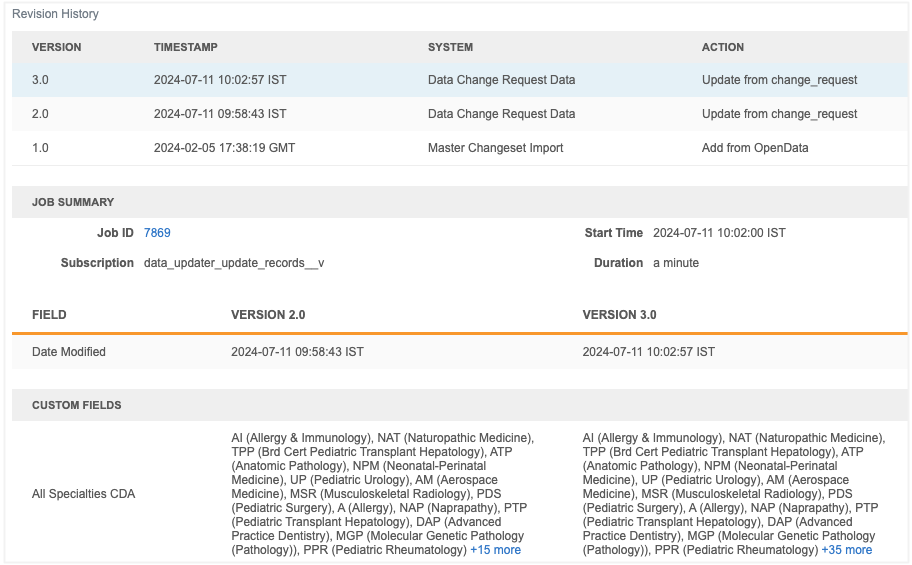
Task: Click the CUSTOM FIELDS section header
Action: (77, 406)
